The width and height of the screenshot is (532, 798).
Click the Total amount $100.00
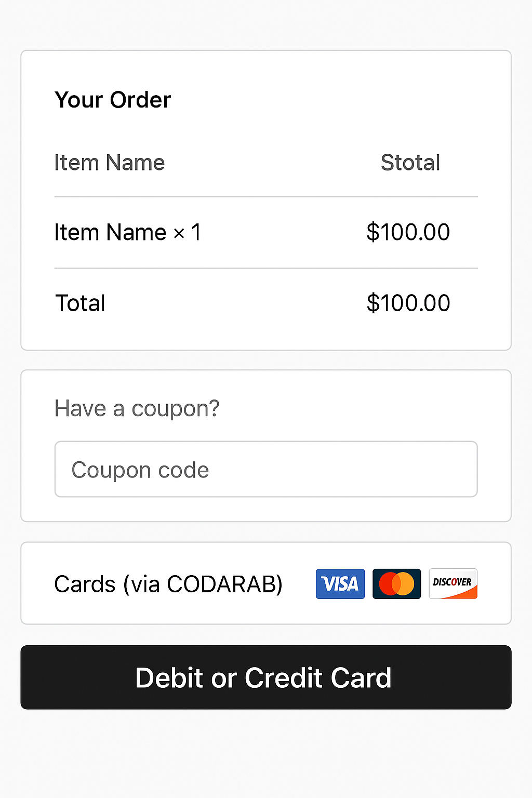pyautogui.click(x=408, y=303)
